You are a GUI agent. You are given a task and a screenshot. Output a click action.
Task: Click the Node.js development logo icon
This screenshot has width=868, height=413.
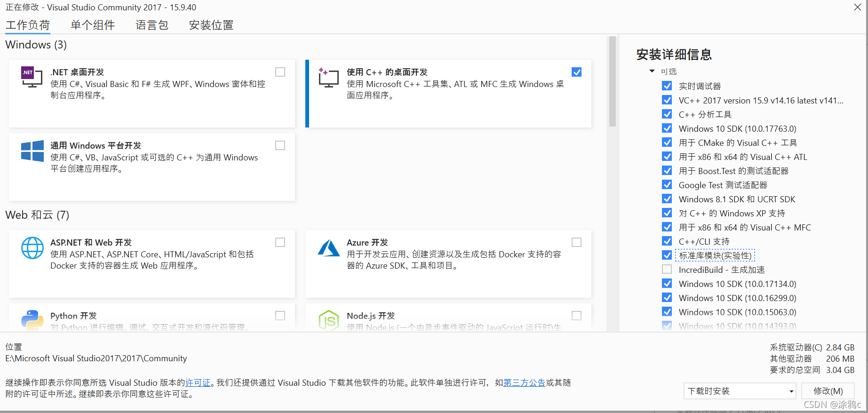329,320
